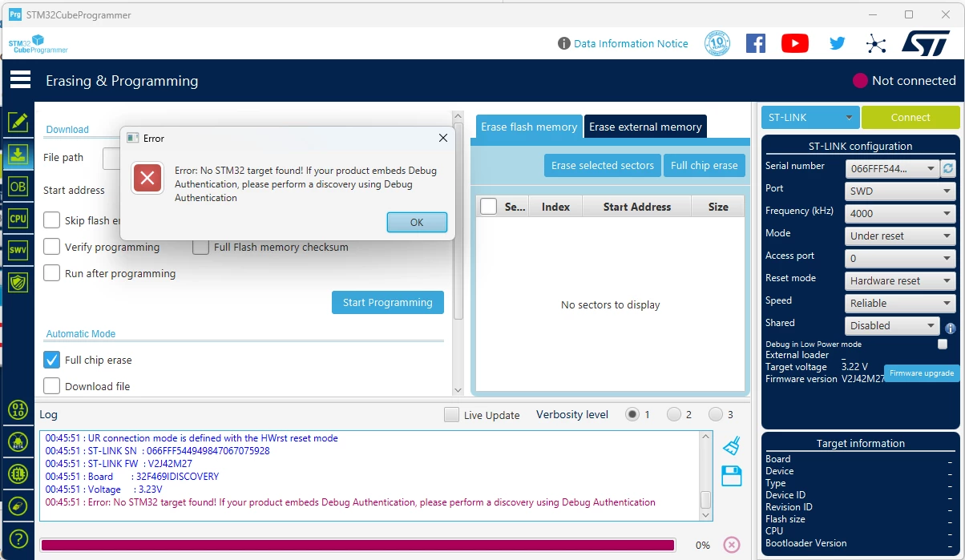
Task: Expand the Reset mode dropdown
Action: coord(900,280)
